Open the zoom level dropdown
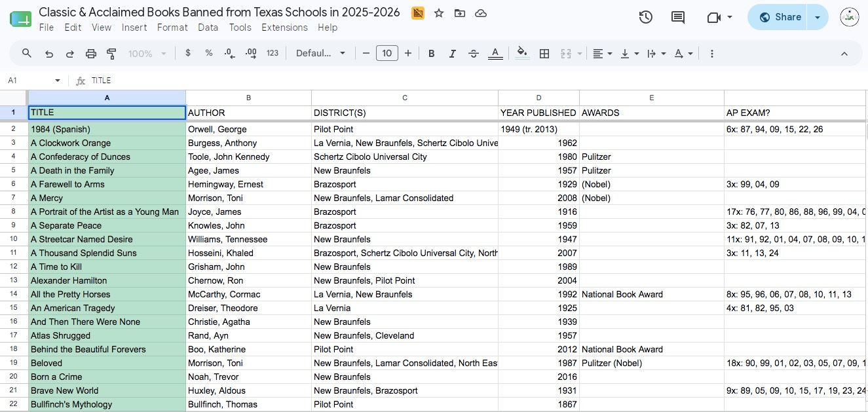Viewport: 868px width, 412px height. (x=147, y=54)
